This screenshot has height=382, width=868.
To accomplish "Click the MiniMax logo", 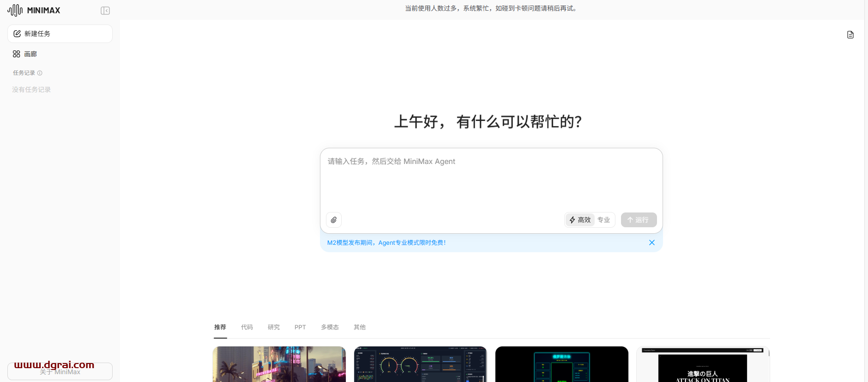I will [34, 10].
